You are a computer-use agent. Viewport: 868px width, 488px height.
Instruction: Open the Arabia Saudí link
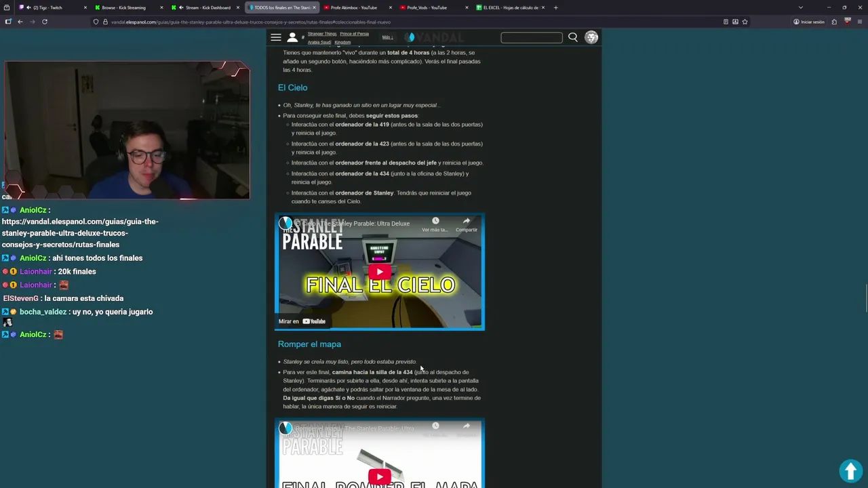319,42
